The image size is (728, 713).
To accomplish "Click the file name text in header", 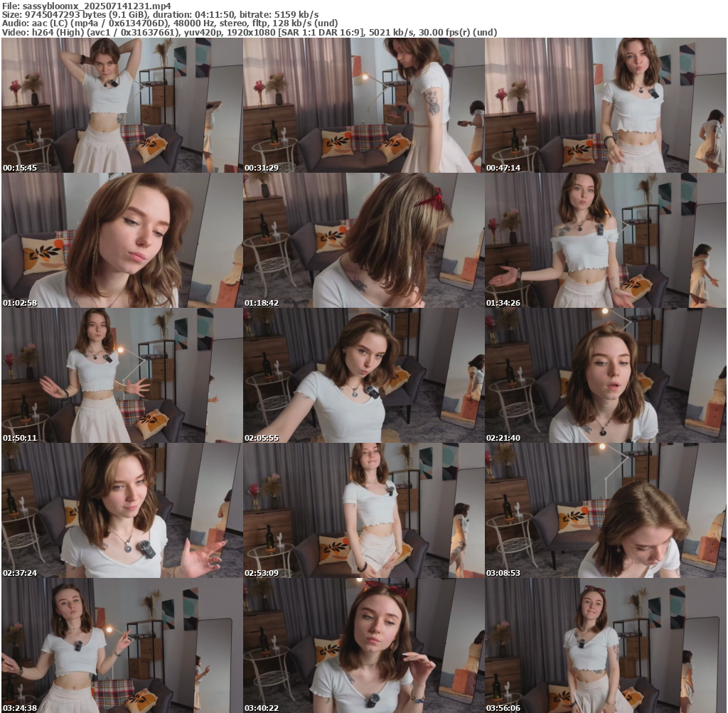I will [x=86, y=5].
